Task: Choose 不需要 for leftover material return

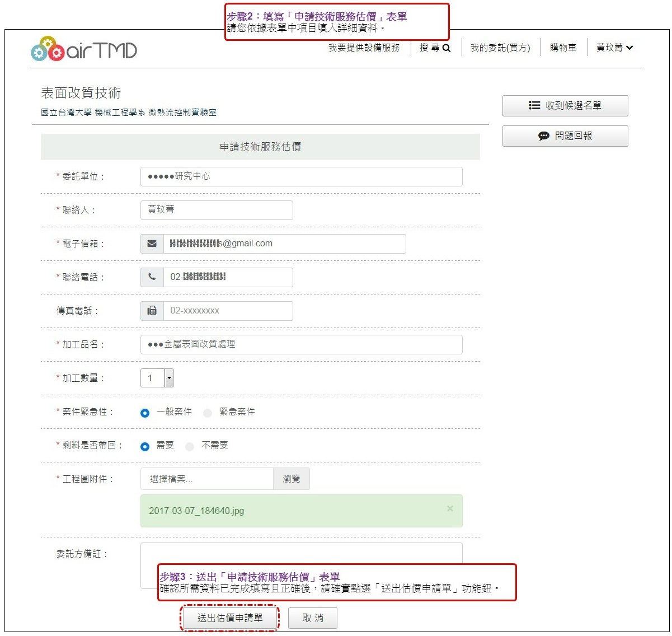Action: [190, 447]
